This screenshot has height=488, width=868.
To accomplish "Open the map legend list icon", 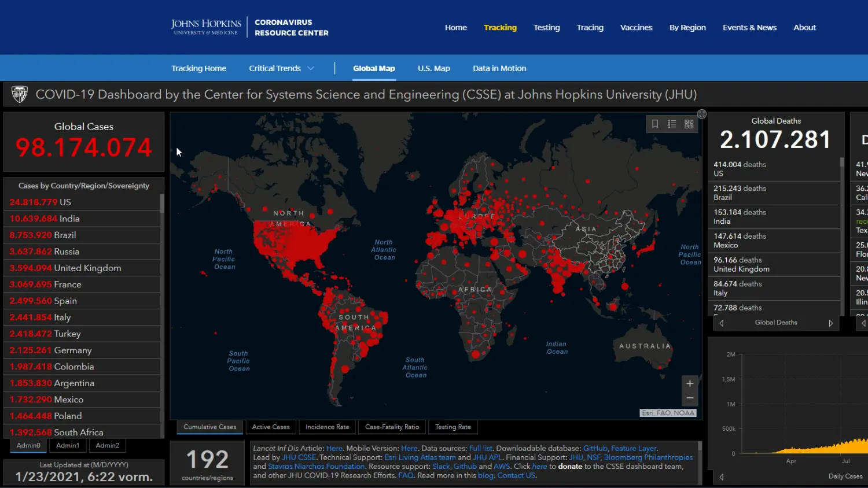I will [x=672, y=124].
